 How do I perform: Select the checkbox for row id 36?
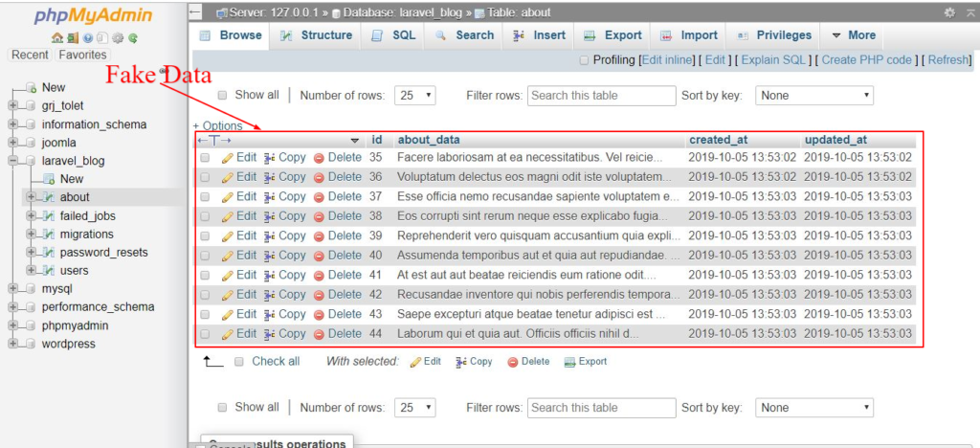tap(205, 177)
